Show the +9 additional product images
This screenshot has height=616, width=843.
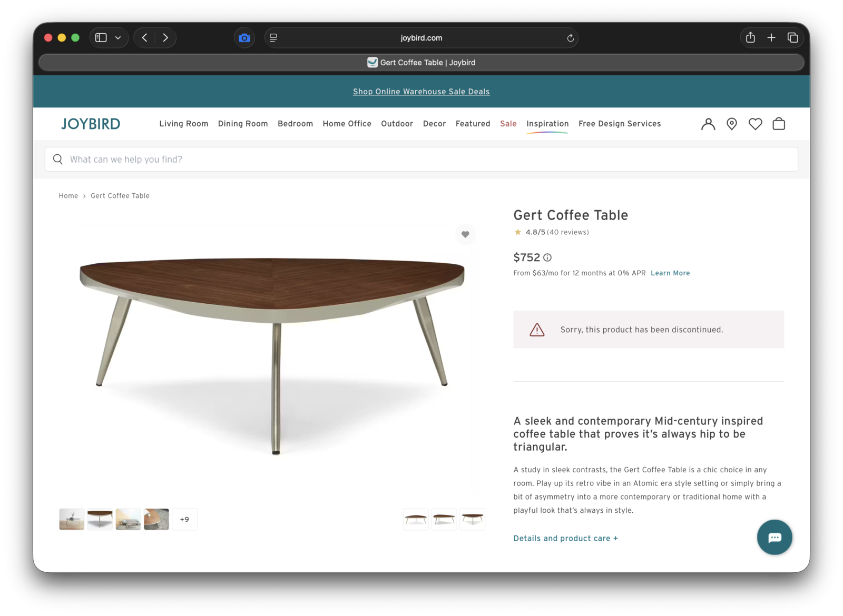pyautogui.click(x=184, y=519)
